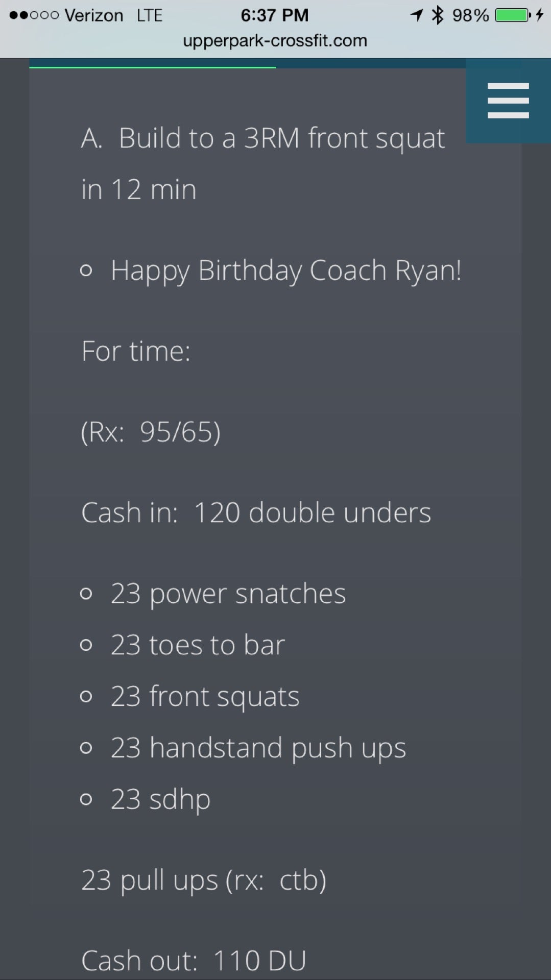Select the 23 front squats list item

[205, 696]
